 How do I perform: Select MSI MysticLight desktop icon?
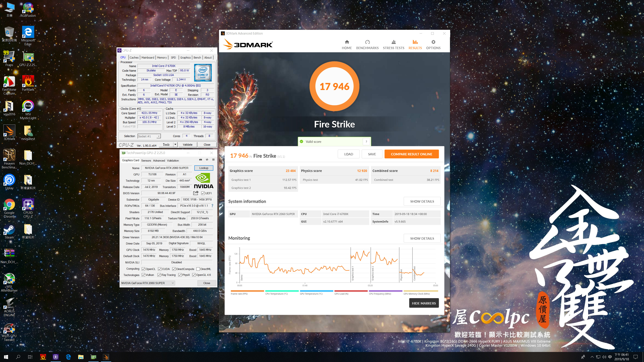click(x=28, y=110)
